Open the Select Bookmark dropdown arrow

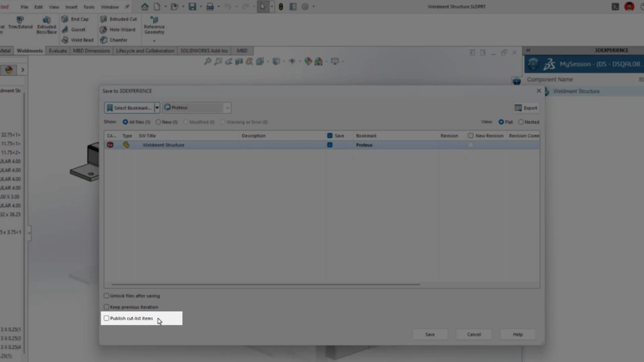click(157, 107)
